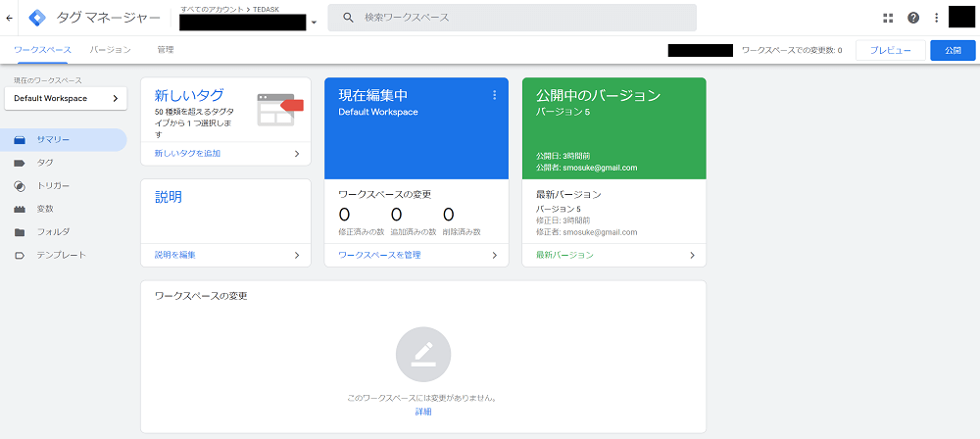980x439 pixels.
Task: Switch to the バージョン tab
Action: pyautogui.click(x=111, y=49)
